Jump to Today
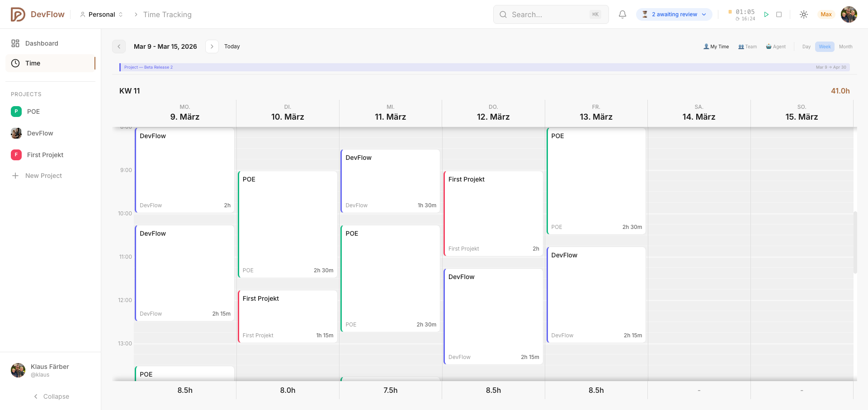This screenshot has width=868, height=410. [232, 46]
